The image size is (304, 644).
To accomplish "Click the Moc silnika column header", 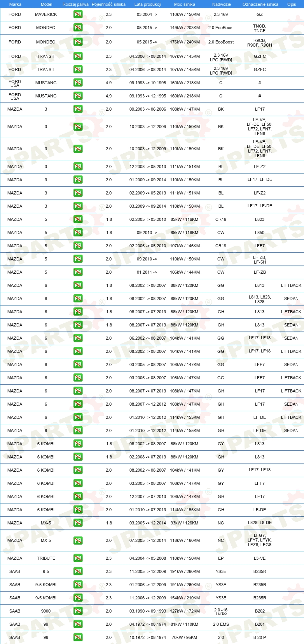I will (x=185, y=4).
